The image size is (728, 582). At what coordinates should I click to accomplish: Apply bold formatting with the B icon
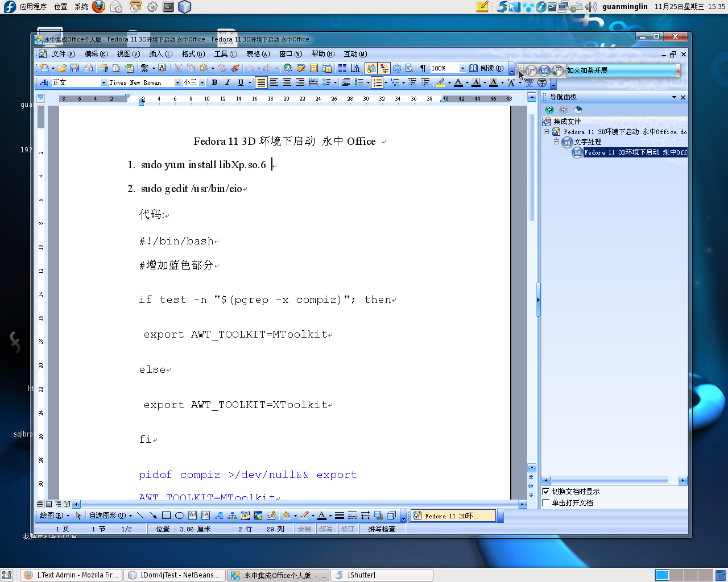214,82
